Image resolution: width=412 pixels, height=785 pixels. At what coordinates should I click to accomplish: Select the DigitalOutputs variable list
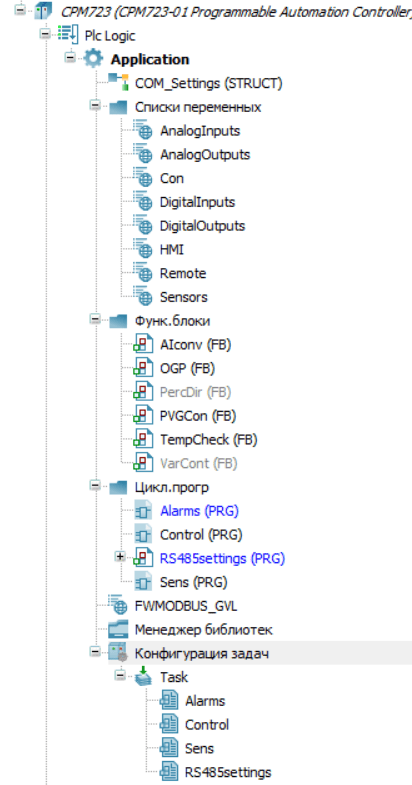coord(202,226)
